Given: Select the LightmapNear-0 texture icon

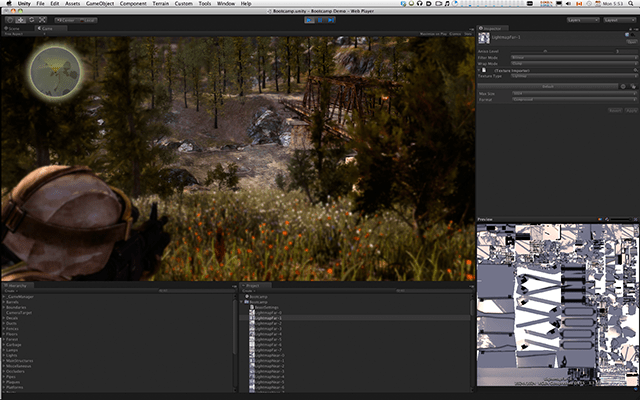Looking at the screenshot, I should click(x=252, y=356).
